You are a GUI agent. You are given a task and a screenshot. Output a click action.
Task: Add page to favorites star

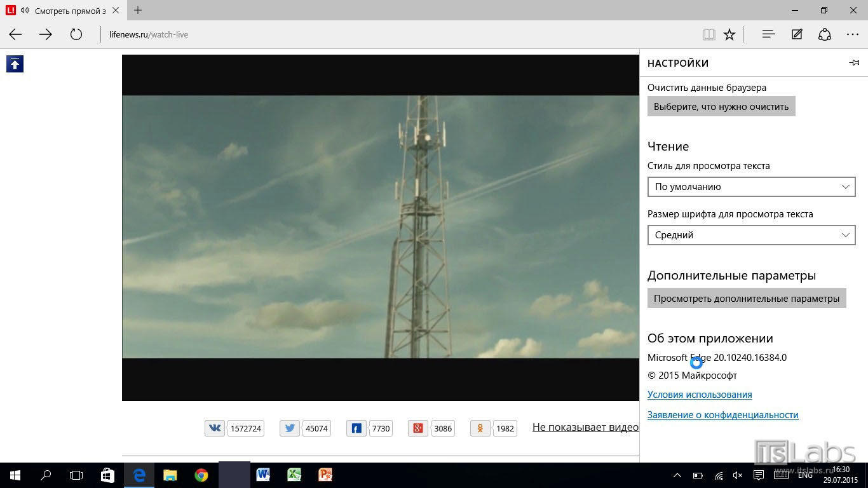tap(729, 34)
